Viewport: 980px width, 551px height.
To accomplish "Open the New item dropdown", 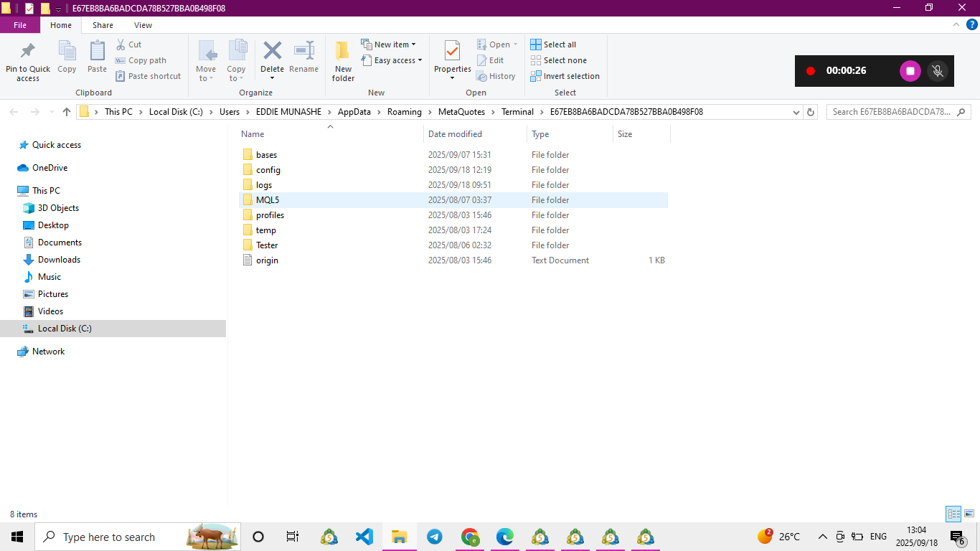I will click(x=388, y=44).
